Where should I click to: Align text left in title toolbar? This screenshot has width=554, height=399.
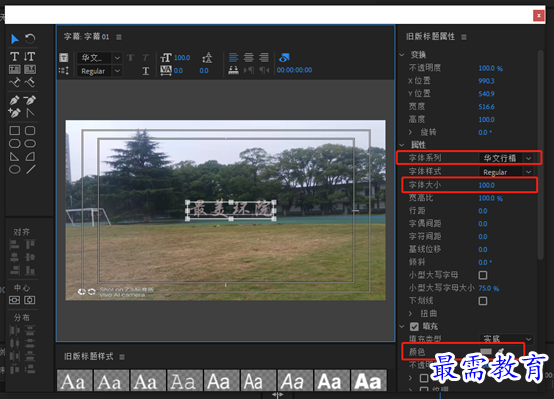[234, 57]
